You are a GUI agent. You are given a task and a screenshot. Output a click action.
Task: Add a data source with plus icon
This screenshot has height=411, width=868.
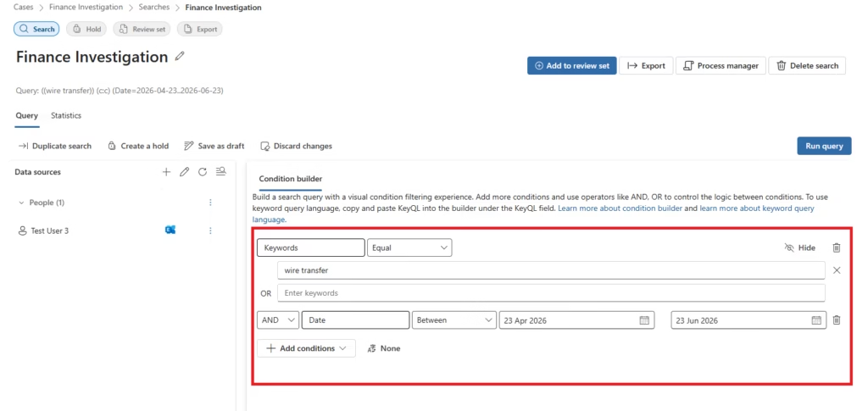pos(166,172)
